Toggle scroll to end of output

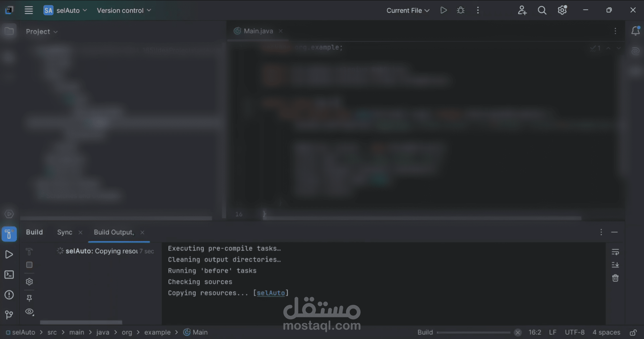point(615,265)
